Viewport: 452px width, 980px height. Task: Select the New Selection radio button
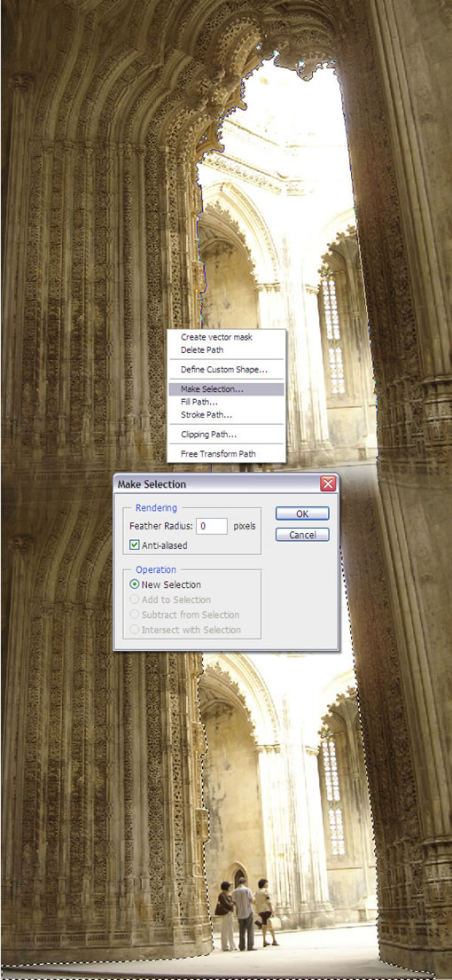click(x=134, y=585)
